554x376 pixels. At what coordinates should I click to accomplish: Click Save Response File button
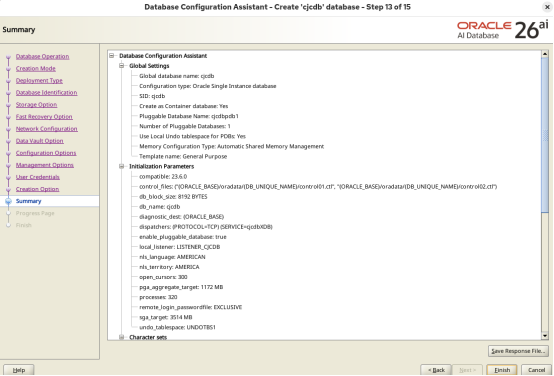pyautogui.click(x=518, y=351)
